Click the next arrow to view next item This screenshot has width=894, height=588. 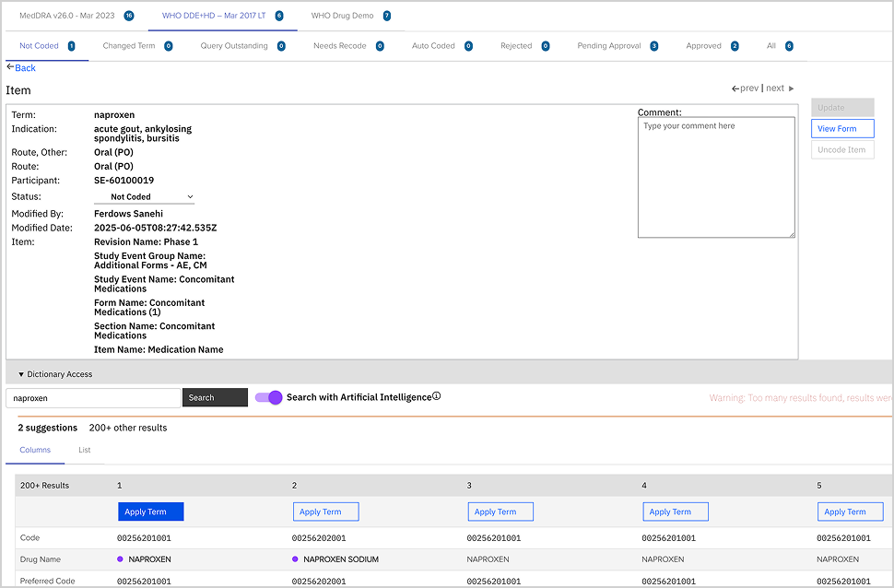click(788, 88)
